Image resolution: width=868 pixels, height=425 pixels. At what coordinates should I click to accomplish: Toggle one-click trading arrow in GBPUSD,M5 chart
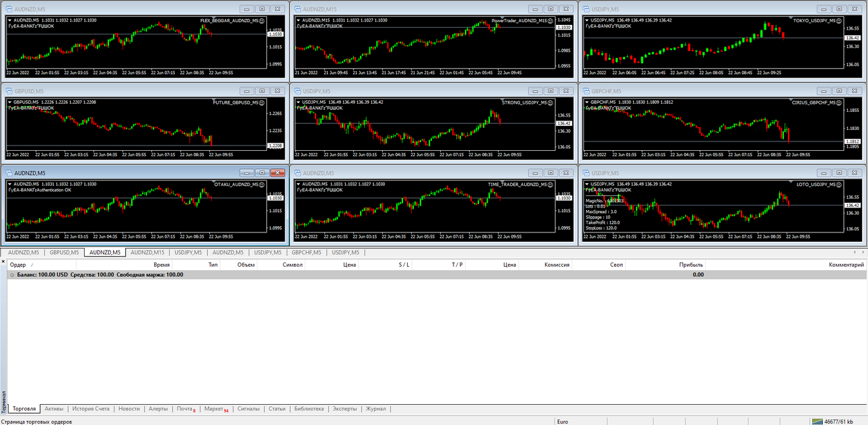coord(9,102)
